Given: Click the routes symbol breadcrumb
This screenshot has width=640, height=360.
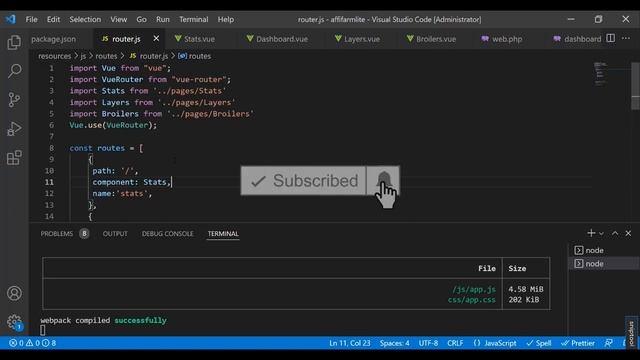Looking at the screenshot, I should tap(195, 56).
